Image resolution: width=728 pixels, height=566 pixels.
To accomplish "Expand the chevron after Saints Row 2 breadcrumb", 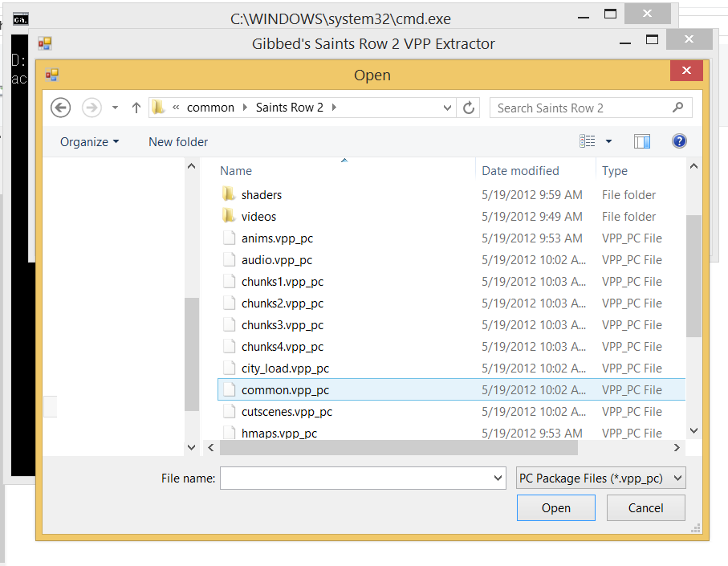I will [334, 108].
